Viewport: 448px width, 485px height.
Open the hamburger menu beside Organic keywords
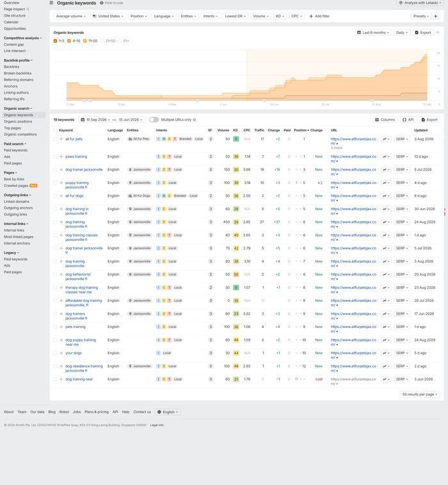(51, 3)
